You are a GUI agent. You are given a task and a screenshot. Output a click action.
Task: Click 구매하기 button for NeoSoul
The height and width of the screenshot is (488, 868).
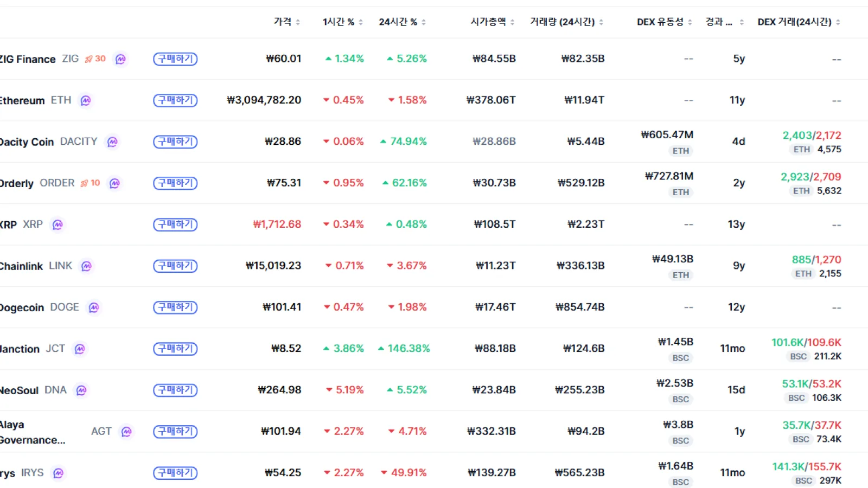pos(175,390)
